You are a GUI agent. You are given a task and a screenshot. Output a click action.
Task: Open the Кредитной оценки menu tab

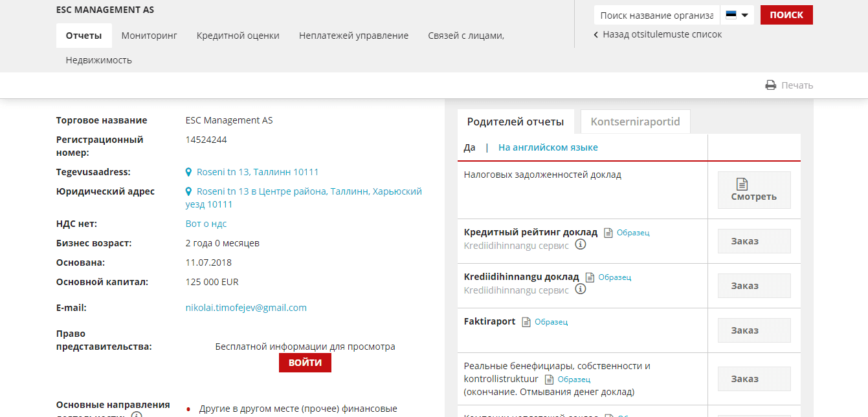pos(238,36)
